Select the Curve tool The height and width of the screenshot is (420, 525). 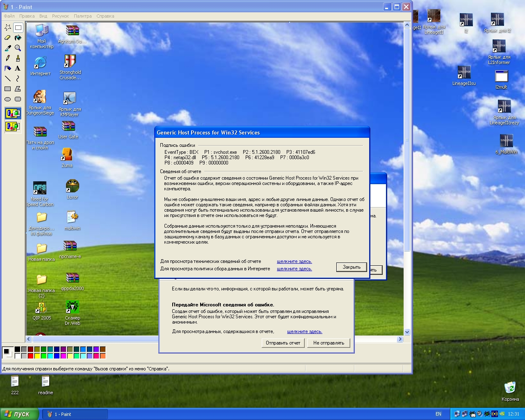(x=18, y=78)
